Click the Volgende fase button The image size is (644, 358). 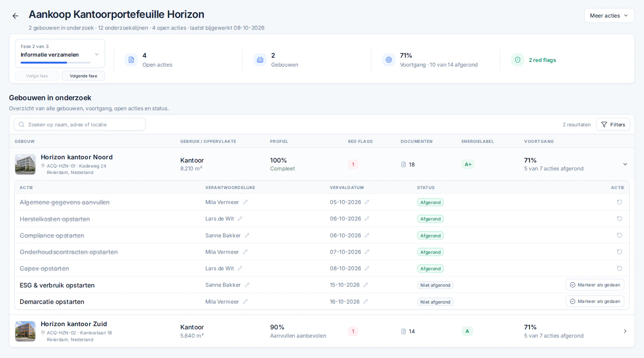tap(83, 76)
